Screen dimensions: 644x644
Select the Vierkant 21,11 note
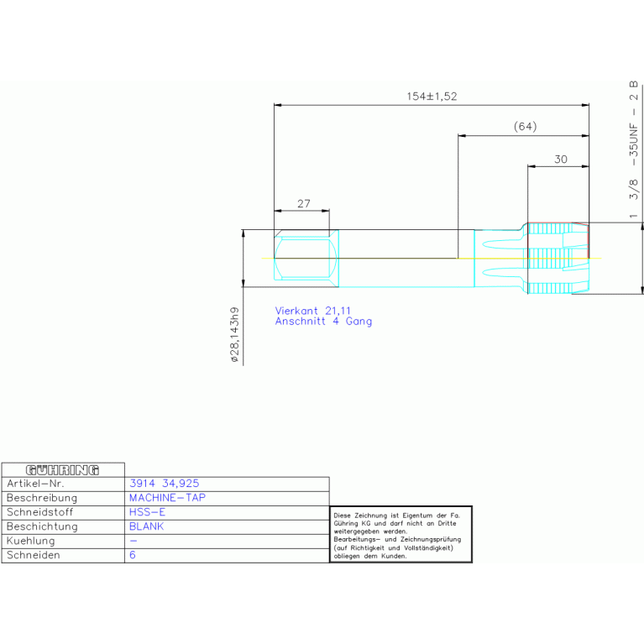(313, 311)
